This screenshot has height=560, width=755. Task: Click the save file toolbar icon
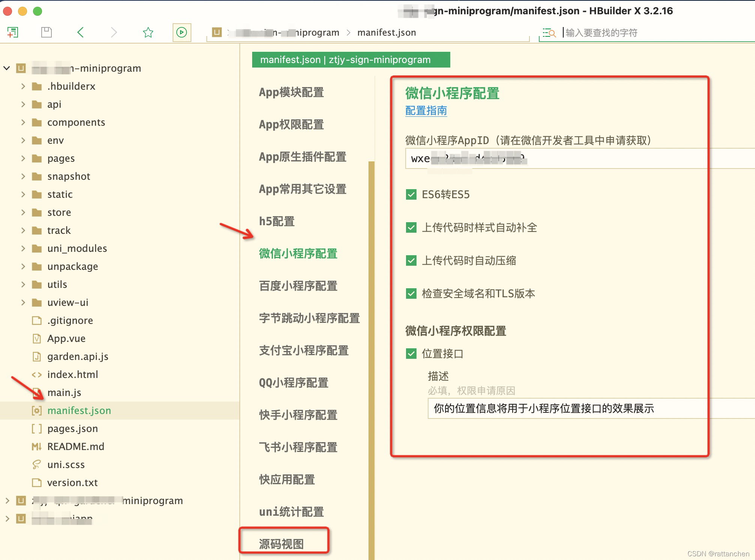click(47, 33)
